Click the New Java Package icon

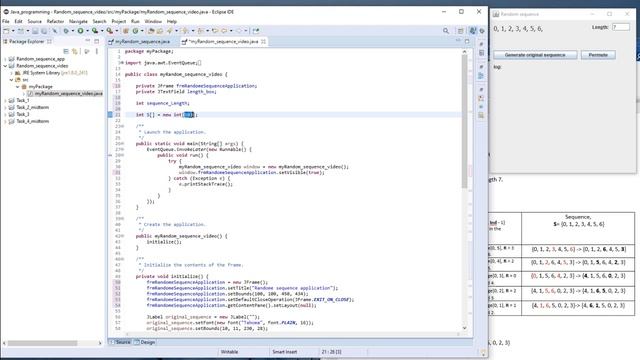click(126, 31)
